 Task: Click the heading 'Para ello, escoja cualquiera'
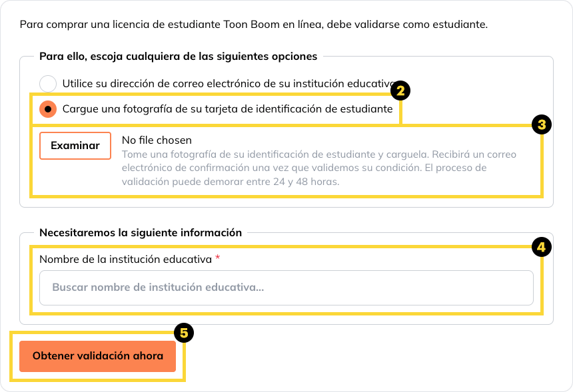click(178, 57)
